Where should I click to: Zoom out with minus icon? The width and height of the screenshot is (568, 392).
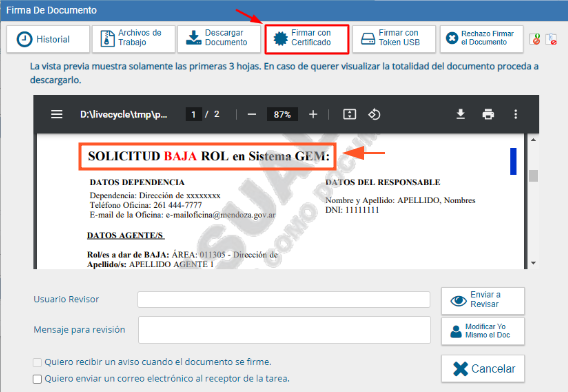click(252, 114)
